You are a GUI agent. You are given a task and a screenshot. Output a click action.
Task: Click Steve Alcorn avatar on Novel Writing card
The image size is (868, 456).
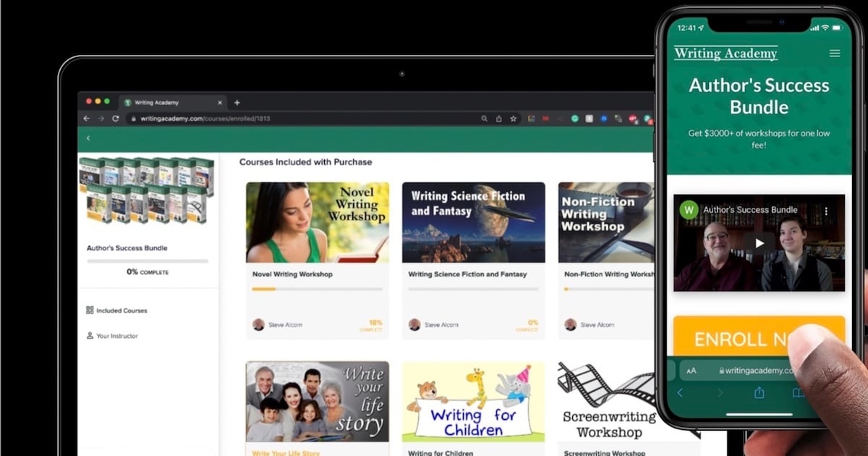258,324
